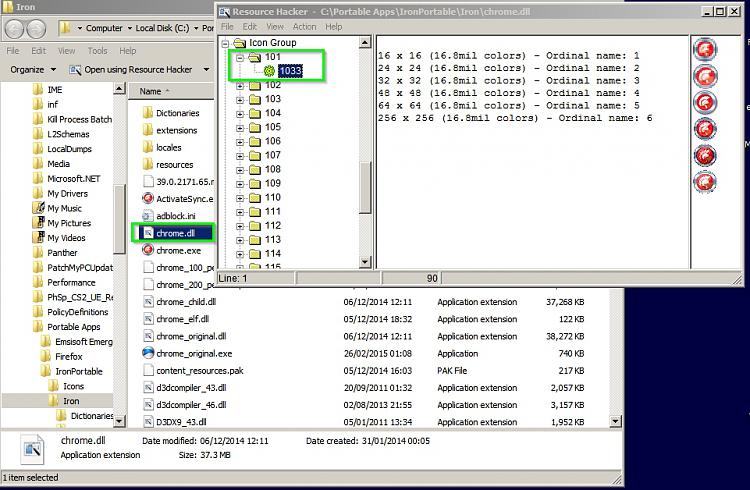Expand the 103 folder node
Screen dimensions: 750x490
click(240, 100)
